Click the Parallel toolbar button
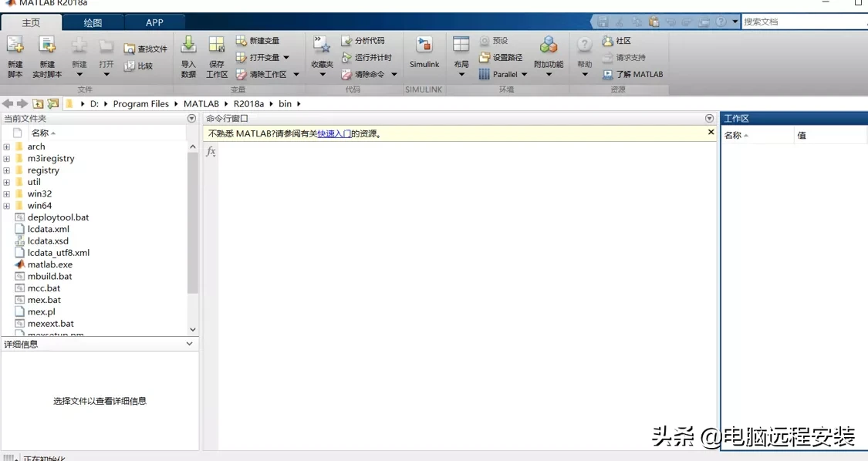This screenshot has width=868, height=461. [x=498, y=74]
